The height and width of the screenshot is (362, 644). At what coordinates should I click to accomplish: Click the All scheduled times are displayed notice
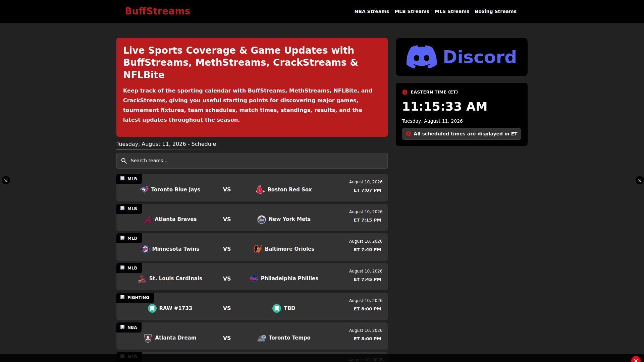(x=462, y=134)
